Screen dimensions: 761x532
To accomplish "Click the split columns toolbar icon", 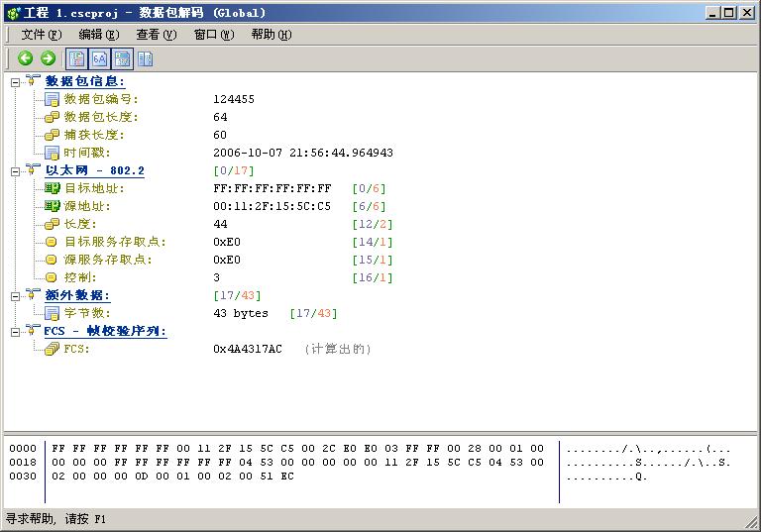I will (x=145, y=58).
